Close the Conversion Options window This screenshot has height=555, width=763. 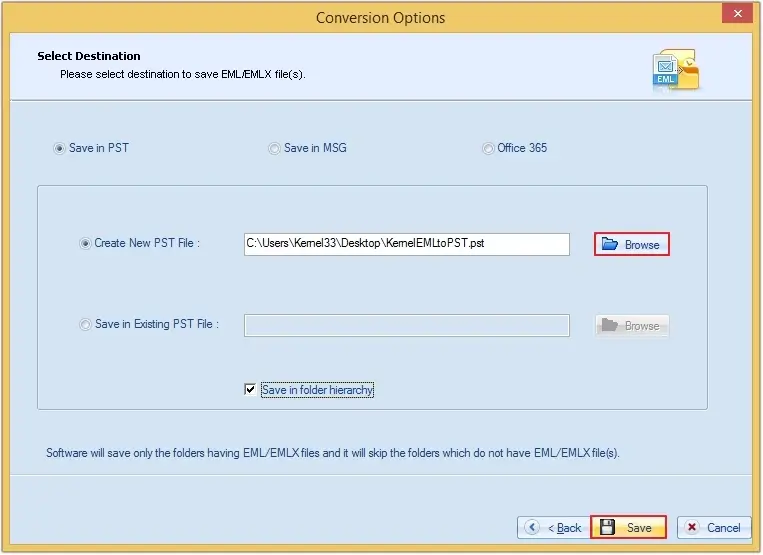point(738,14)
